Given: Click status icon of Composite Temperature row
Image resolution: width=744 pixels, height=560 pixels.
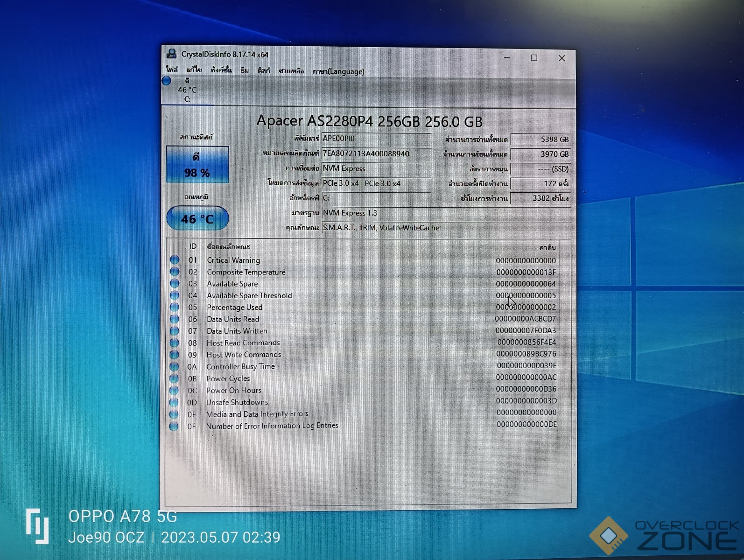Looking at the screenshot, I should 175,271.
